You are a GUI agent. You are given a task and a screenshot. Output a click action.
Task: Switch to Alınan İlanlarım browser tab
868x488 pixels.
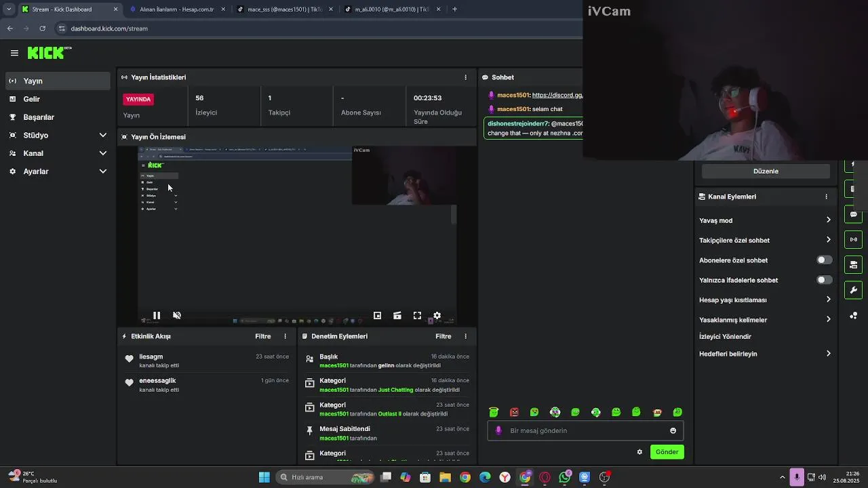pyautogui.click(x=176, y=9)
